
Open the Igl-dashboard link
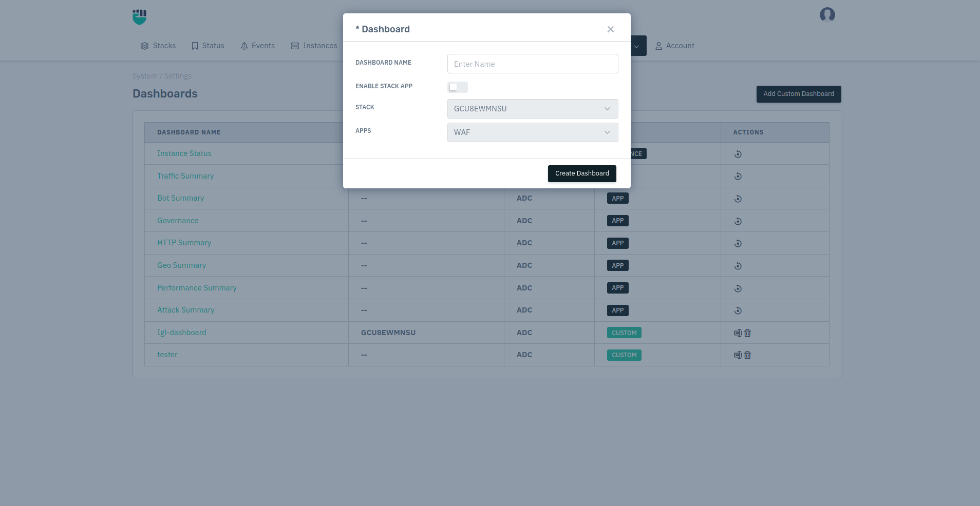click(182, 333)
